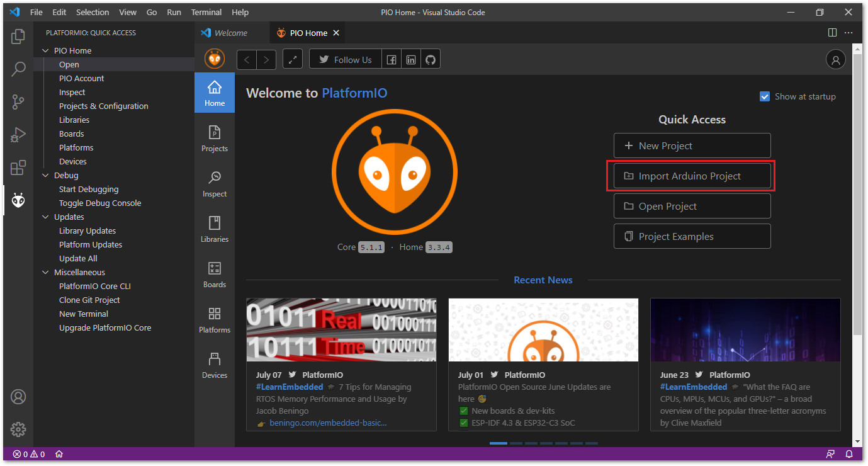Open Libraries in PIO sidebar
This screenshot has height=466, width=868.
[215, 229]
